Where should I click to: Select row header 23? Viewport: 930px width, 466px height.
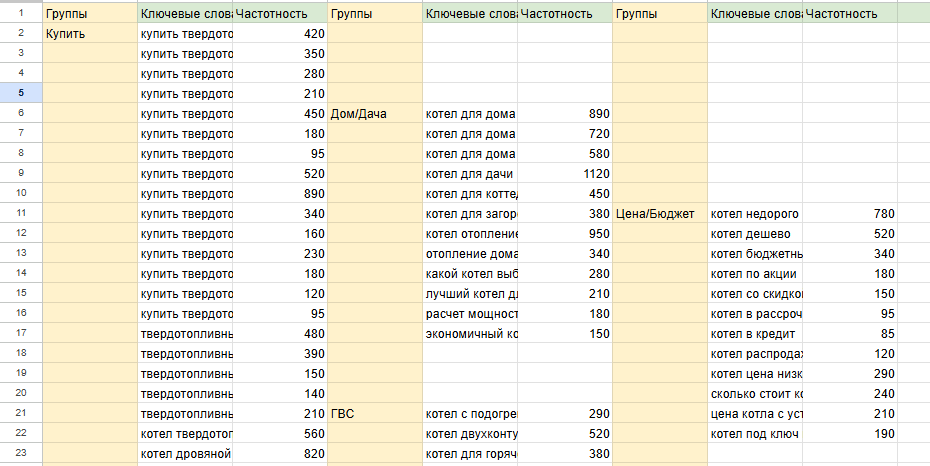coord(21,453)
